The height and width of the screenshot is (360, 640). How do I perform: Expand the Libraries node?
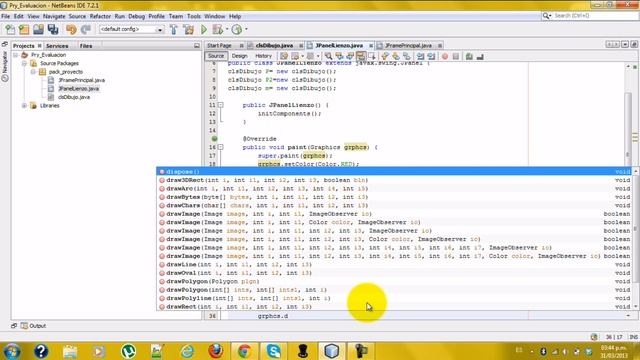click(24, 106)
